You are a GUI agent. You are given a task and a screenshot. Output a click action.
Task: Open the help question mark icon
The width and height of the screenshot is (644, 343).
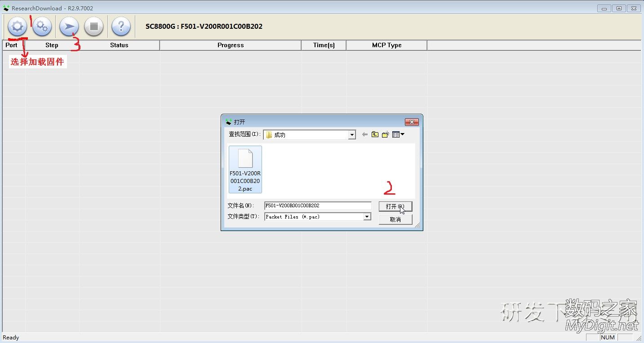point(121,27)
